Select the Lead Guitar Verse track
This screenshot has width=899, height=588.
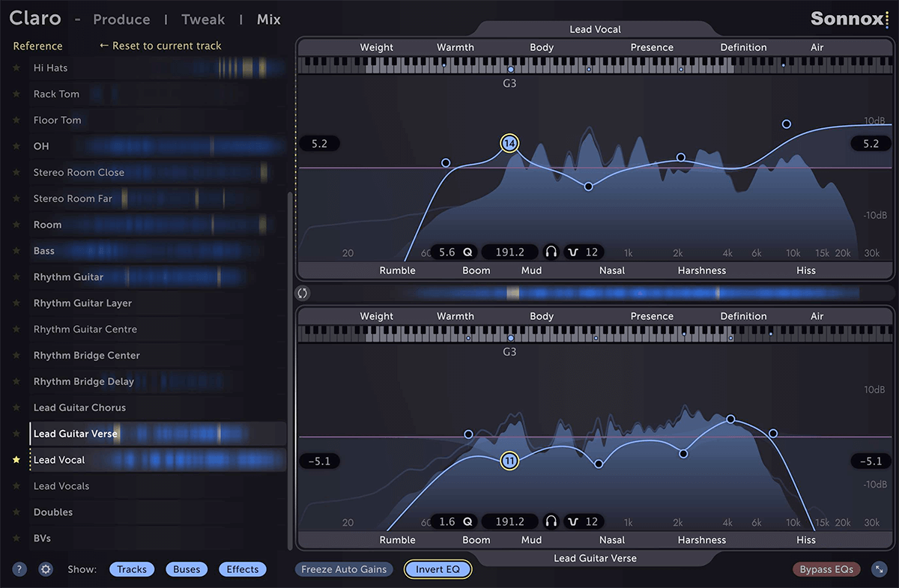tap(158, 434)
